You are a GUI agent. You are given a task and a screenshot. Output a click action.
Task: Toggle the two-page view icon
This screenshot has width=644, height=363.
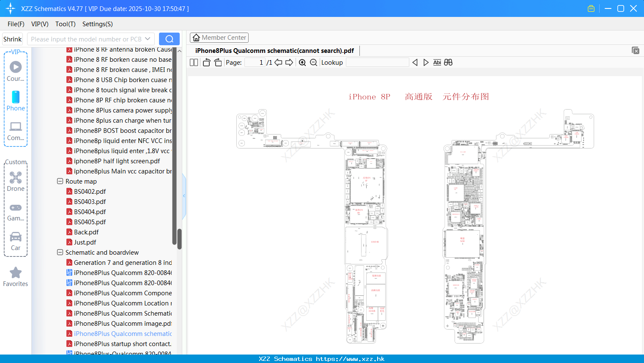[x=194, y=63]
